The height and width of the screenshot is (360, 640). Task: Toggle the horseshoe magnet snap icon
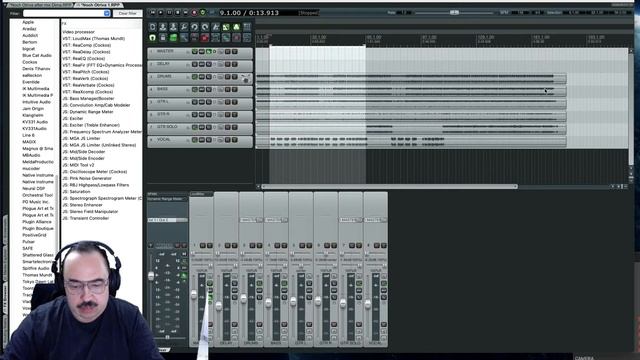point(153,38)
